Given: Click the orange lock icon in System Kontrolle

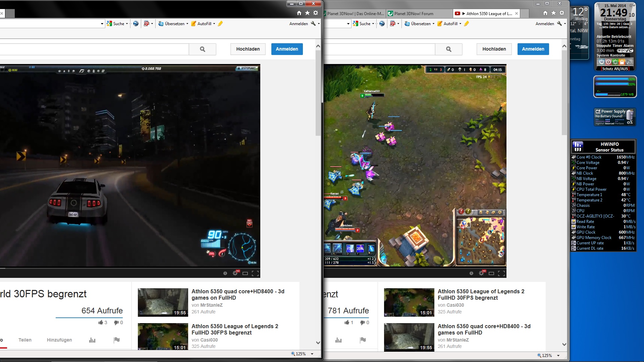Looking at the screenshot, I should click(622, 62).
